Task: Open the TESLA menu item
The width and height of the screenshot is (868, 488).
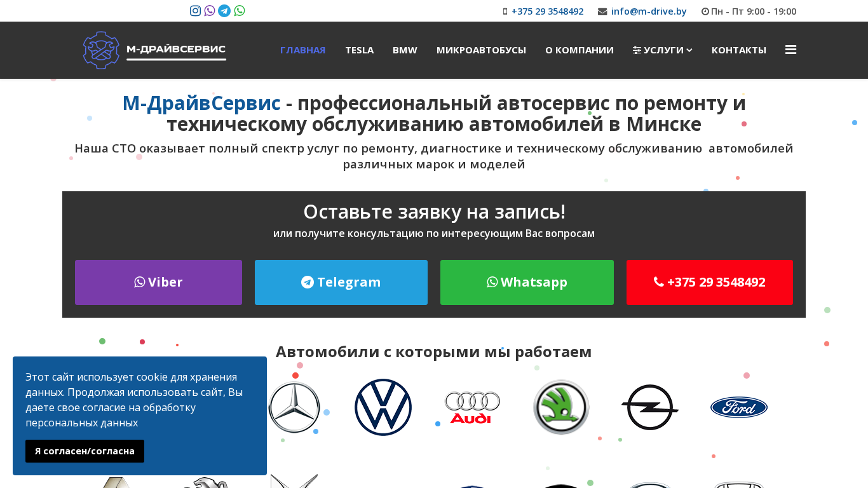Action: pyautogui.click(x=359, y=50)
